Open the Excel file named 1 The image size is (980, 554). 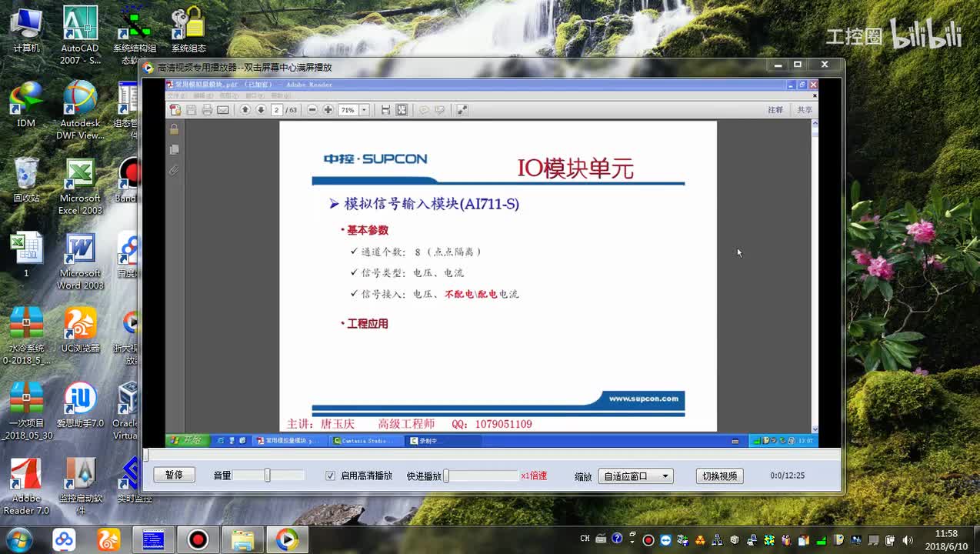pos(26,255)
